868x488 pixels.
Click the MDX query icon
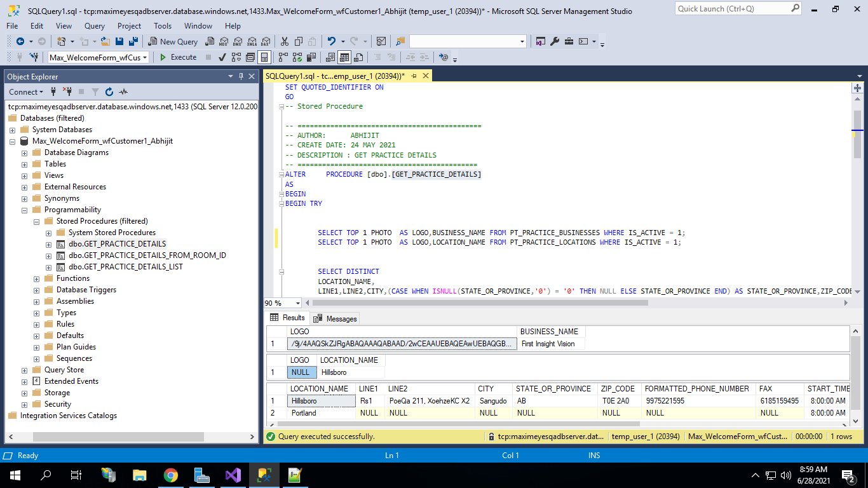pos(224,41)
